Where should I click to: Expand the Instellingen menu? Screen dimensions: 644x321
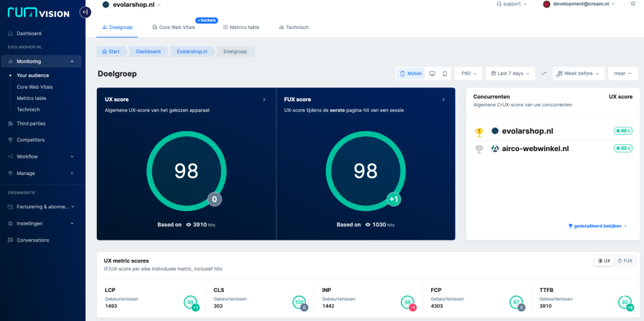[x=41, y=223]
